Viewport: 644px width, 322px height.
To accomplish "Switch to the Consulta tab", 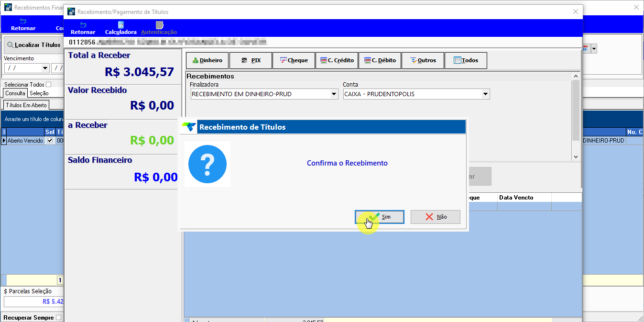I will tap(15, 93).
